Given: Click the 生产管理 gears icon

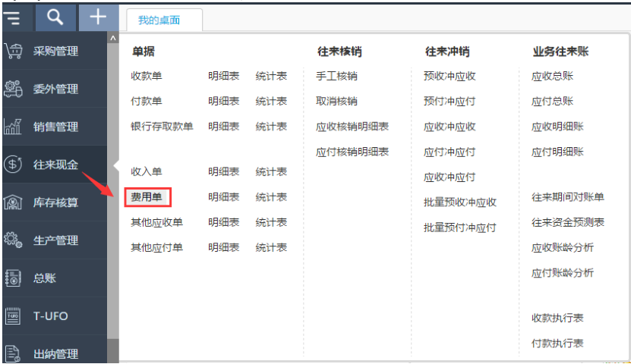Looking at the screenshot, I should [x=13, y=240].
